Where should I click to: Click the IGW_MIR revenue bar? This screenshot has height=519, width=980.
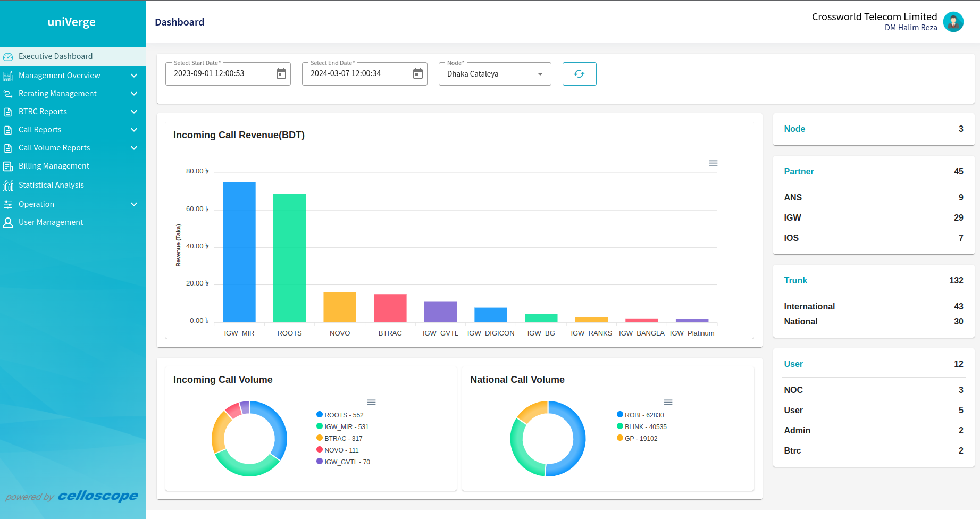(239, 252)
